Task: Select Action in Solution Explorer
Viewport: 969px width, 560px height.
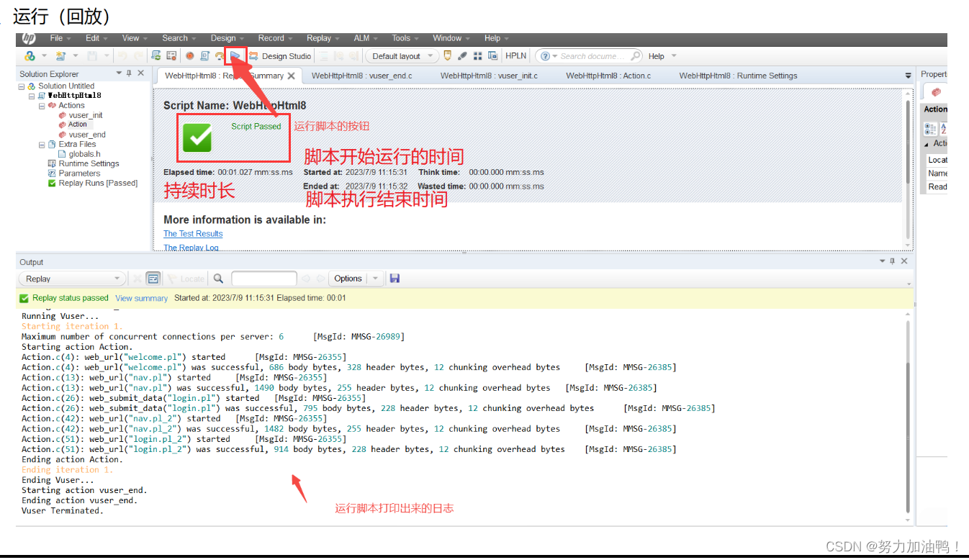Action: coord(78,125)
